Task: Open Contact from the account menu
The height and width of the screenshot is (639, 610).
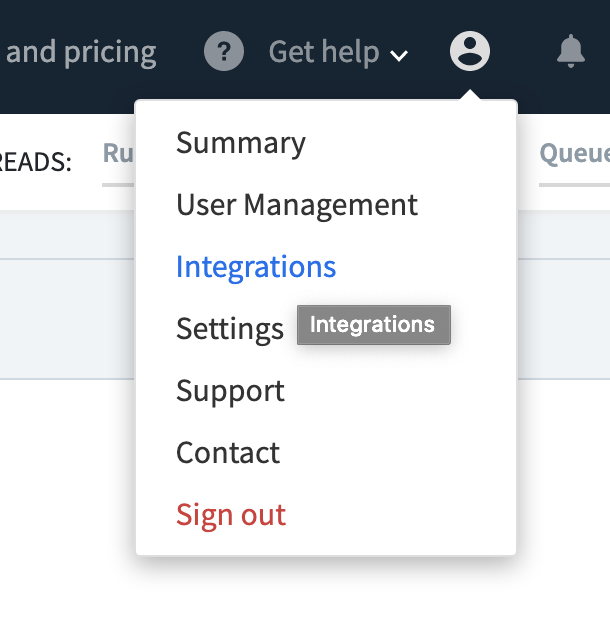Action: coord(228,453)
